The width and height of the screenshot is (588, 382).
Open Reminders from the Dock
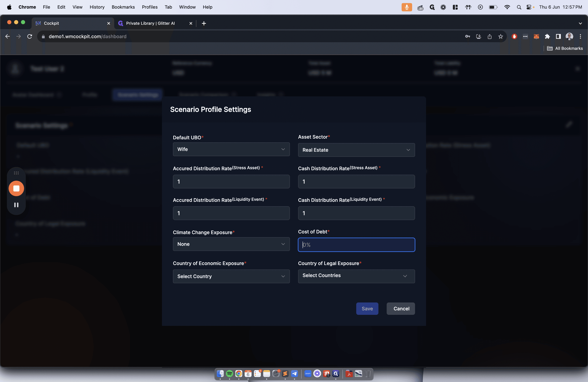point(257,374)
